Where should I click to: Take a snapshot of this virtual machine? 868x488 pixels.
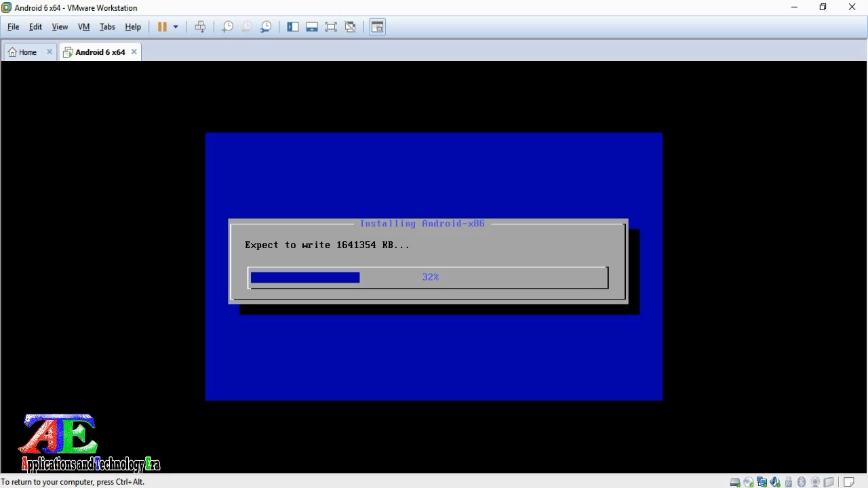(228, 27)
